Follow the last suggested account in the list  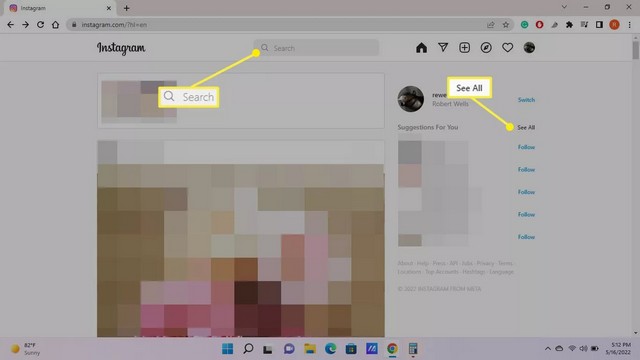click(x=526, y=237)
